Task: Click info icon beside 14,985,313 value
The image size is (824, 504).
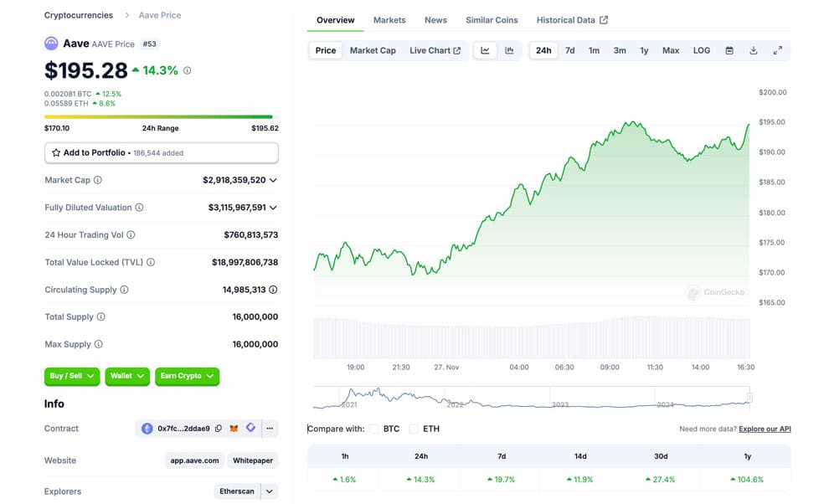Action: (273, 290)
